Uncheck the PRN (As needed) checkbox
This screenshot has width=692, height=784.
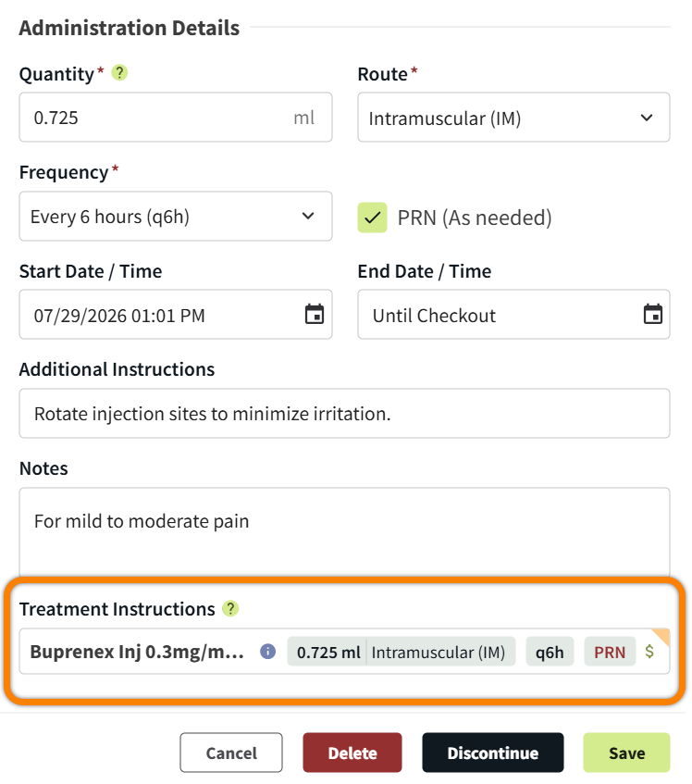(372, 218)
